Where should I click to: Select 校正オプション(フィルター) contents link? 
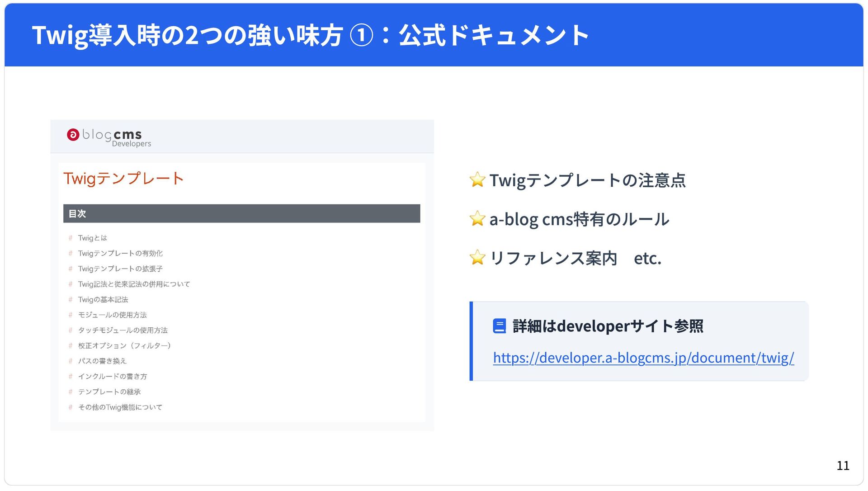[x=124, y=345]
